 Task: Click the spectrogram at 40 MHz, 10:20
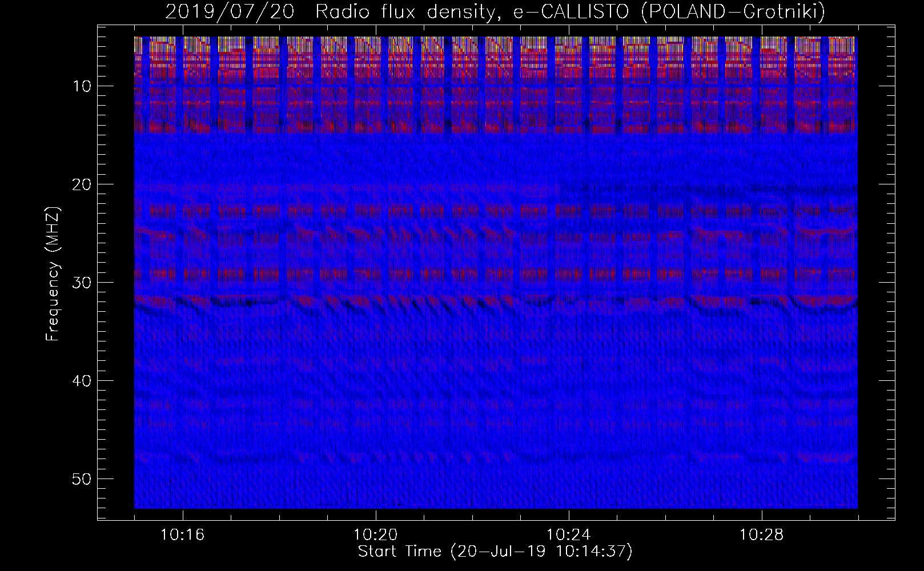tap(375, 380)
